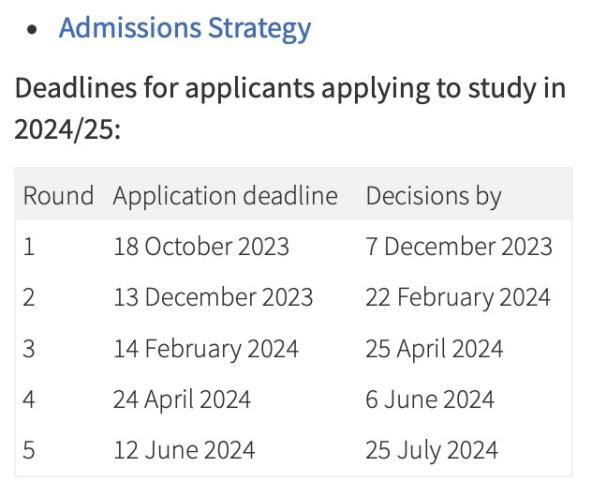Select the 13 December 2023 deadline cell
The image size is (592, 497).
pyautogui.click(x=213, y=297)
